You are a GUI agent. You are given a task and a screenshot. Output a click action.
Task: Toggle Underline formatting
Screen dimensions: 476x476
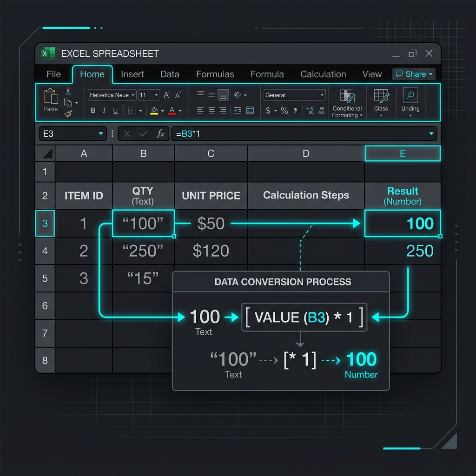[x=115, y=111]
